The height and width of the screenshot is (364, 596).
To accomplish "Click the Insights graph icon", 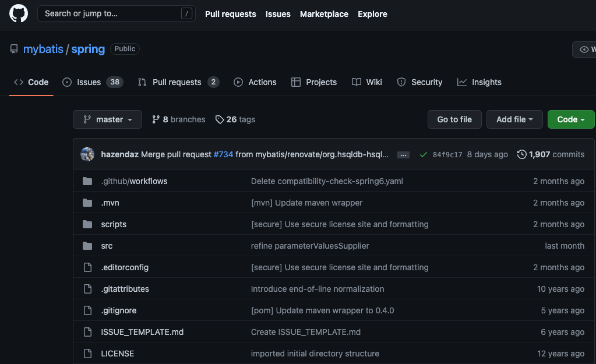I will click(x=462, y=82).
